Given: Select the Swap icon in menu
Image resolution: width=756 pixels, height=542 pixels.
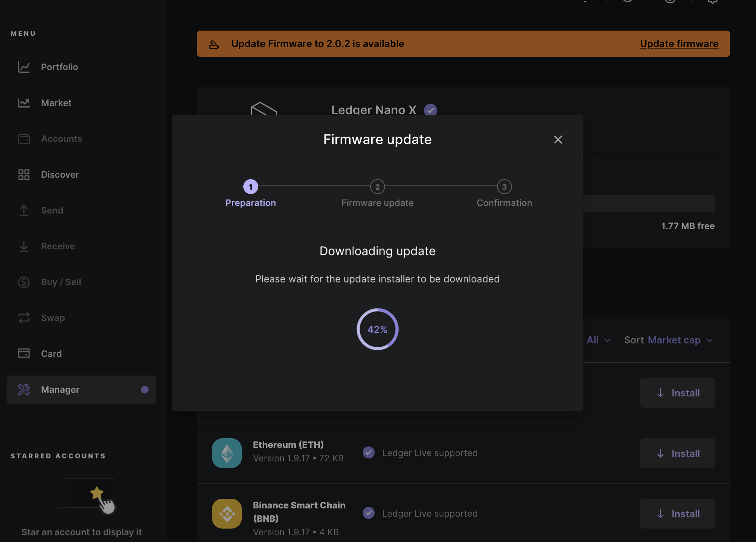Looking at the screenshot, I should point(24,317).
